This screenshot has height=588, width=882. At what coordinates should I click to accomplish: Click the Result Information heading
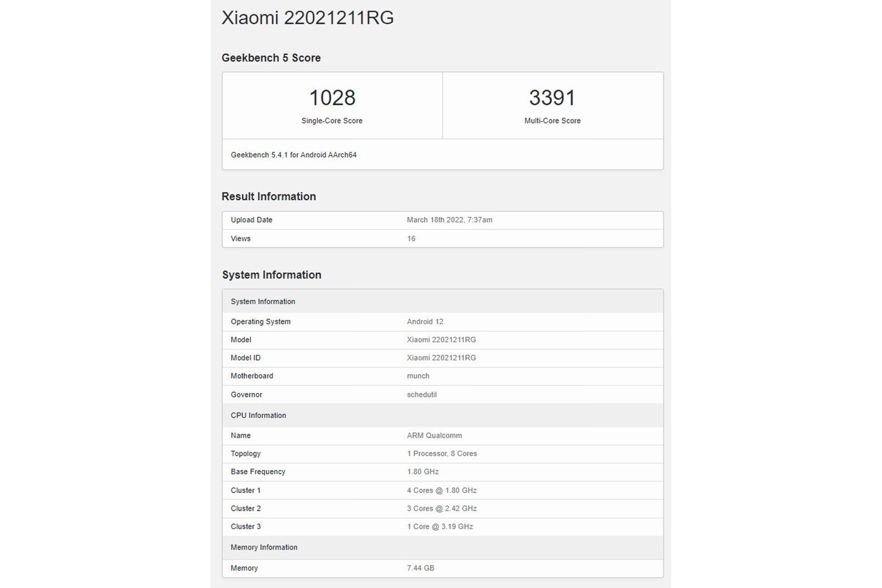tap(269, 197)
